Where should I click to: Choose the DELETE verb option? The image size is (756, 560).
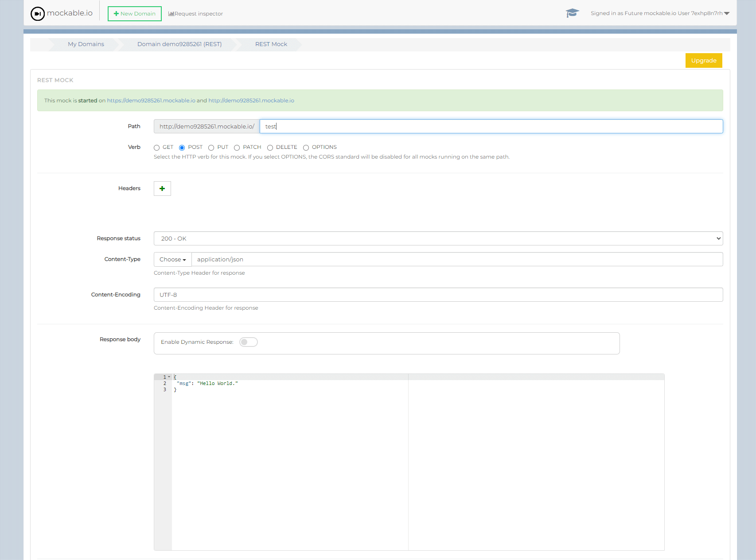pos(270,148)
